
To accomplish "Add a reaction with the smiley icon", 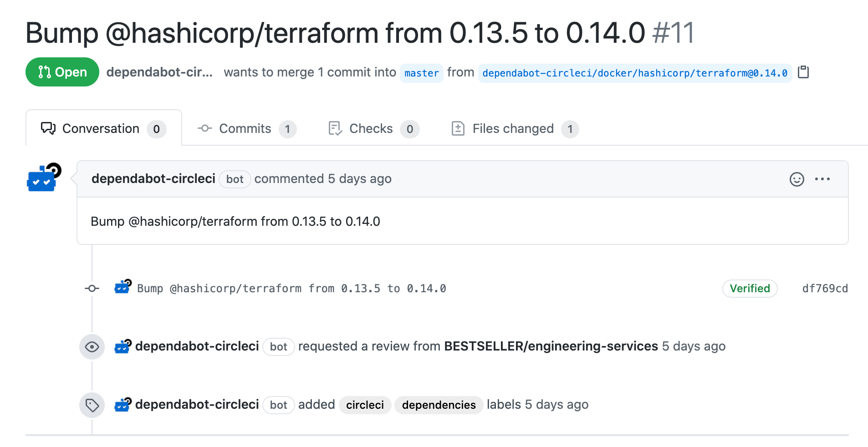I will click(x=797, y=179).
